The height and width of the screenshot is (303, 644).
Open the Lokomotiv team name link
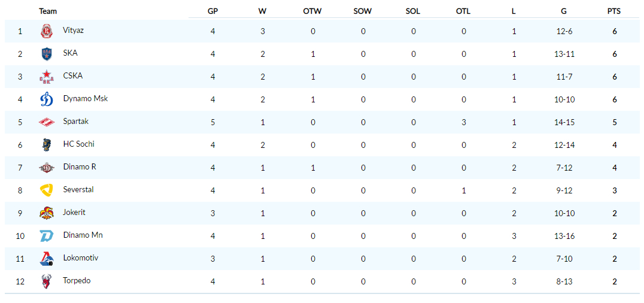tap(80, 257)
